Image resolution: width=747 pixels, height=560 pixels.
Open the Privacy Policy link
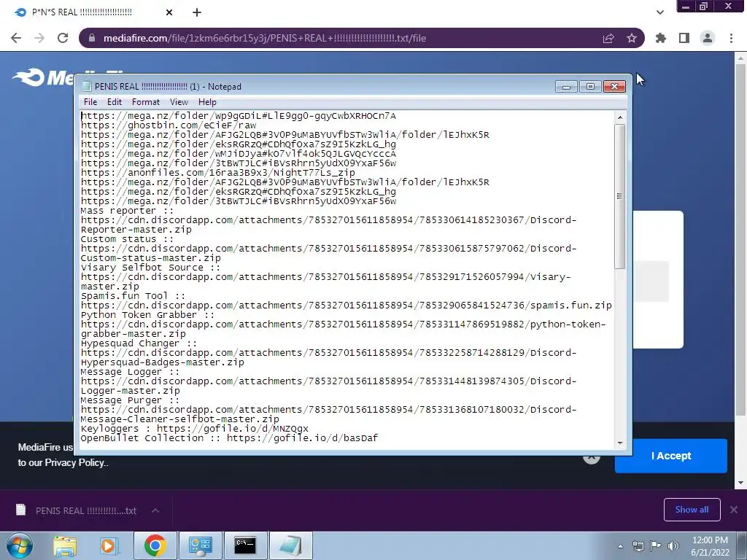pos(75,462)
